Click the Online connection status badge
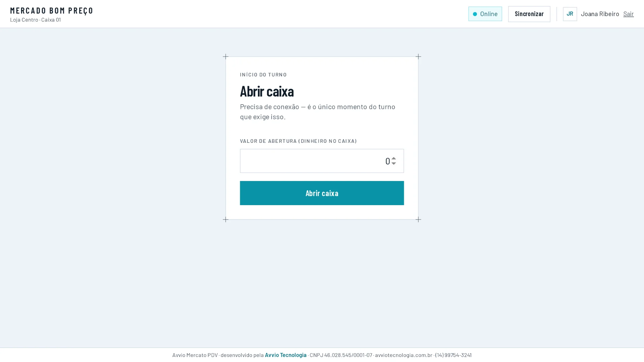This screenshot has width=644, height=362. (x=485, y=14)
